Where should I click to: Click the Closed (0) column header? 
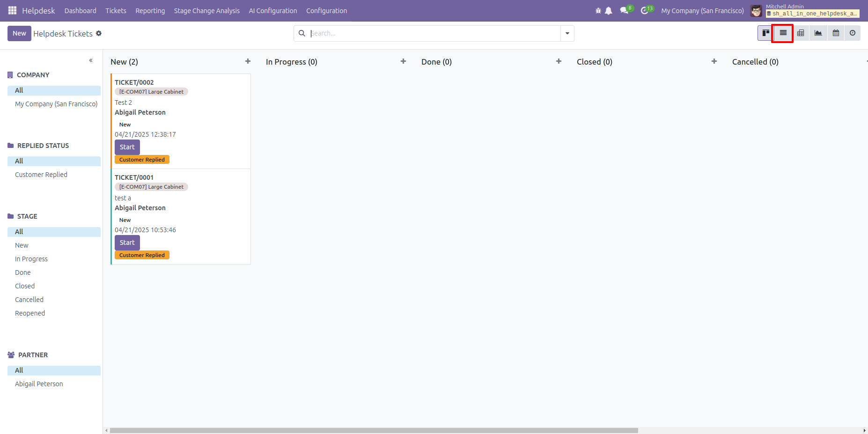tap(595, 62)
